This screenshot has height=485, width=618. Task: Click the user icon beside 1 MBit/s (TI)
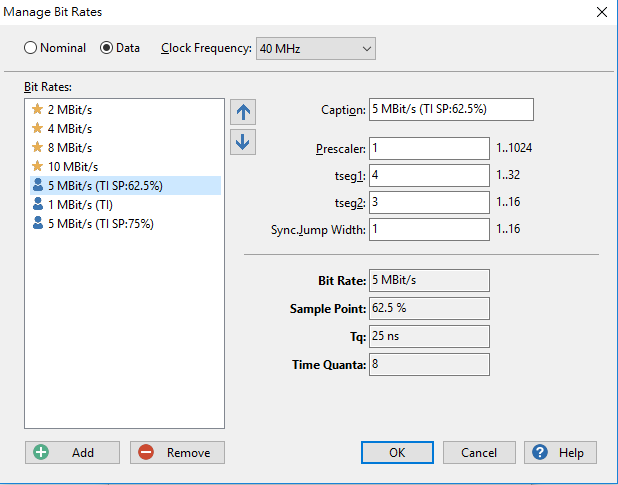(x=38, y=204)
